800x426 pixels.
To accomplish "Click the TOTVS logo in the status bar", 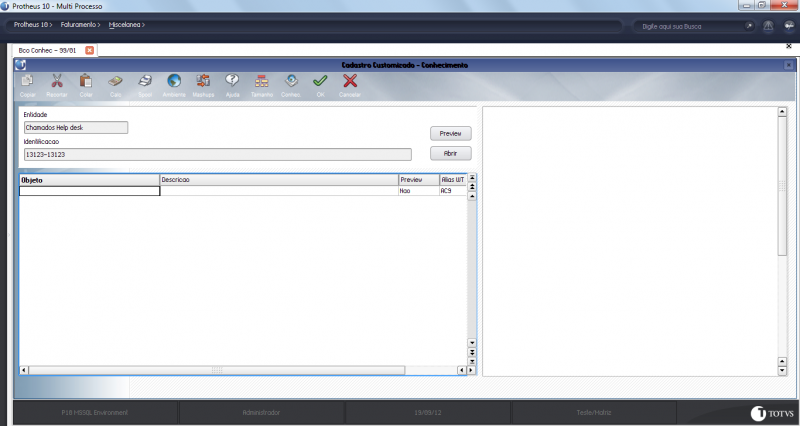I will (772, 413).
